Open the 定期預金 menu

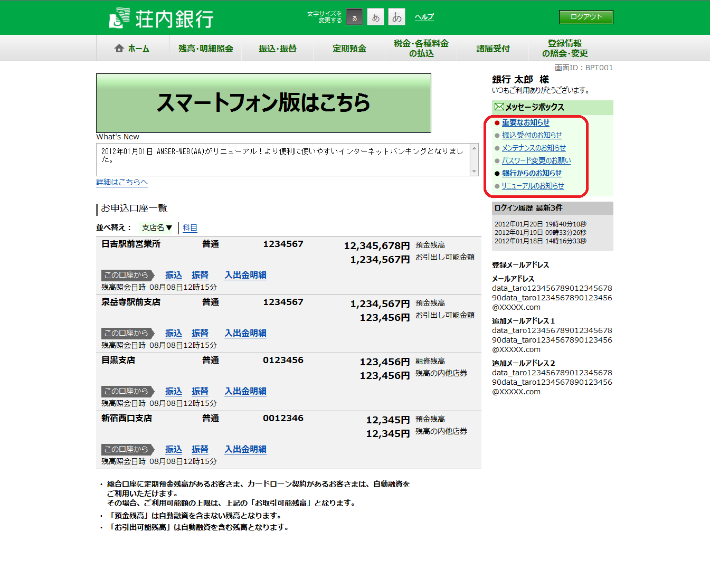pyautogui.click(x=349, y=49)
